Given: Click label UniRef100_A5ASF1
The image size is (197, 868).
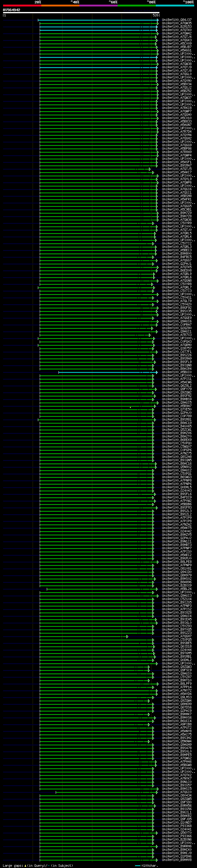Looking at the screenshot, I should (x=176, y=162).
